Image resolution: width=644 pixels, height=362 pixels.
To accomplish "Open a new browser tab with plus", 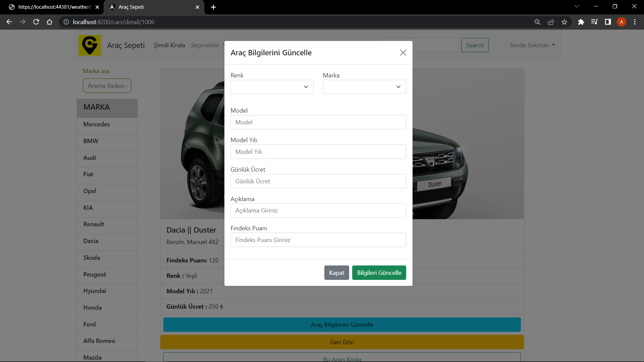I will (213, 7).
